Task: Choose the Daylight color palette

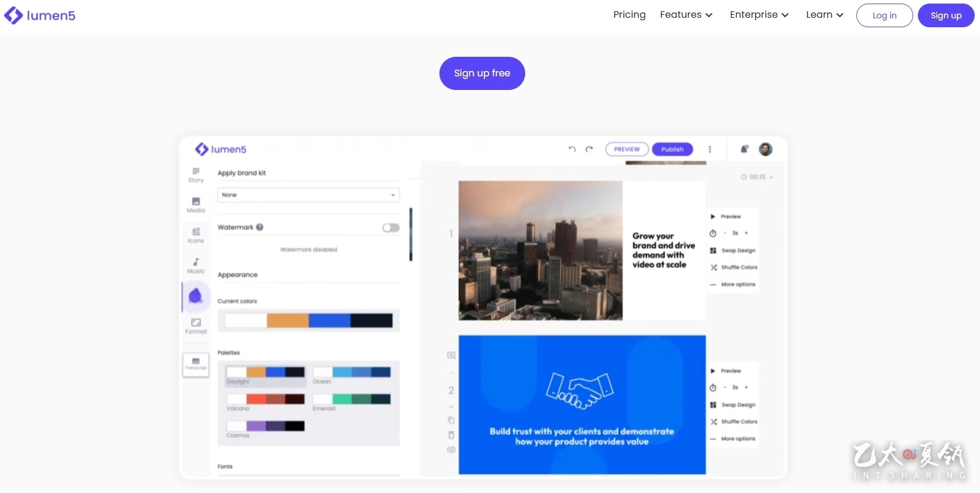Action: 265,375
